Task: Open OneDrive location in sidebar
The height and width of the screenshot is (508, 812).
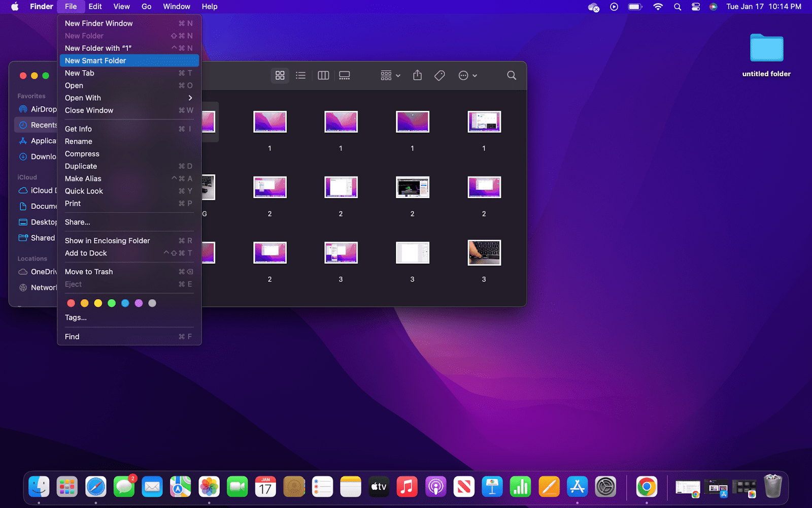Action: coord(37,272)
